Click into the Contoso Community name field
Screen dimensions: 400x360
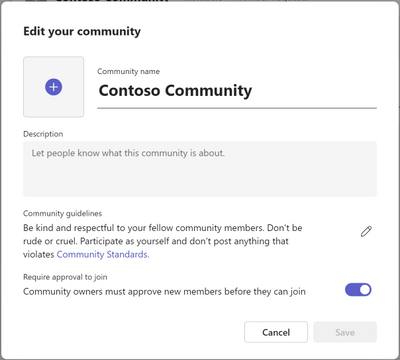(237, 91)
